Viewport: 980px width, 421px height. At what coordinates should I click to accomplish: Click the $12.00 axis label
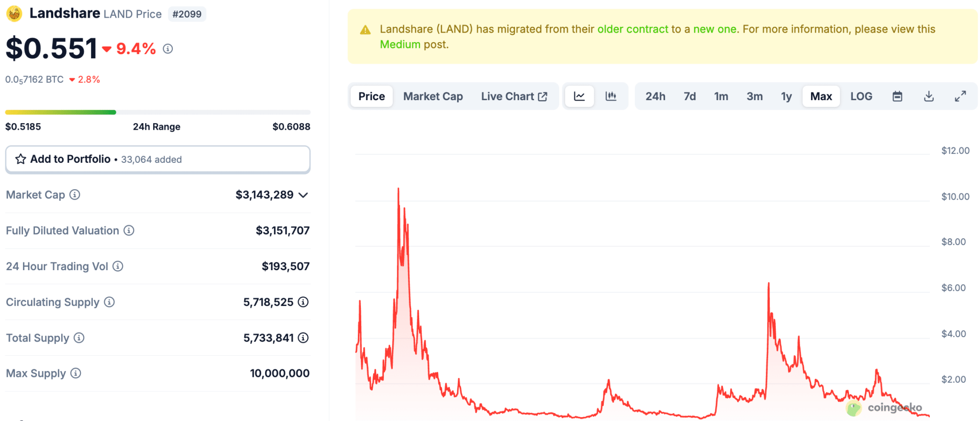pos(955,150)
